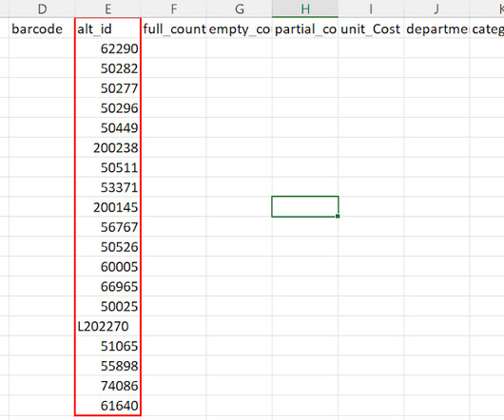Select column G header
The image size is (504, 420).
(239, 9)
